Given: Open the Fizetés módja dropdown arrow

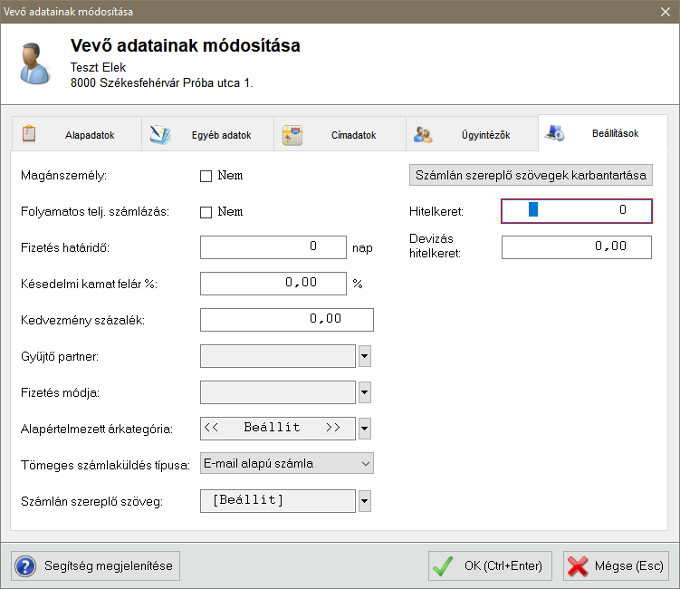Looking at the screenshot, I should 365,392.
